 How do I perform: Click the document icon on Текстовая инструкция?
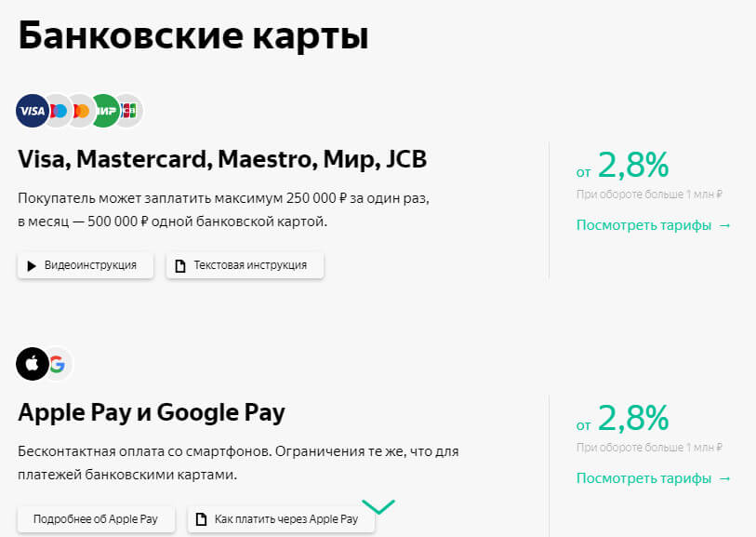(179, 264)
